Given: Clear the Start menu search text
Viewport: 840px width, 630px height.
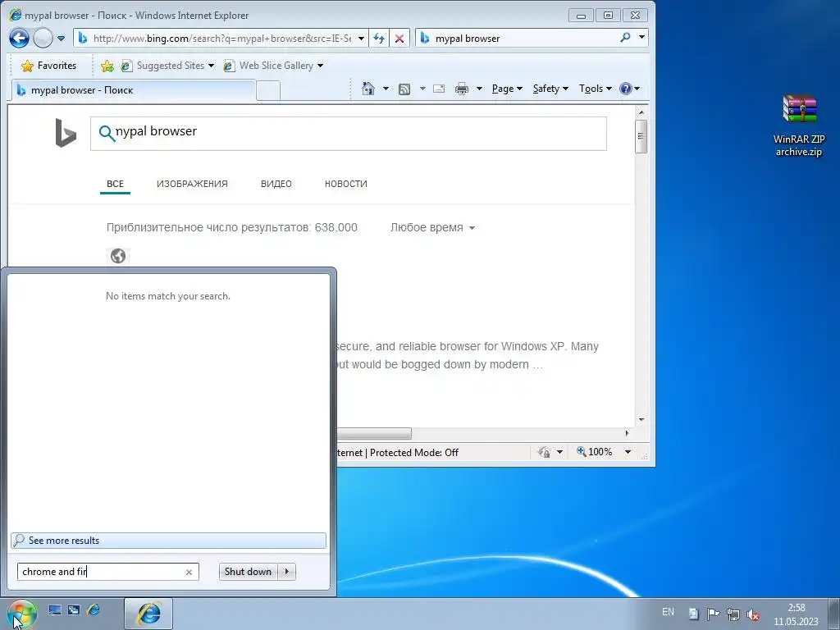Looking at the screenshot, I should (189, 572).
